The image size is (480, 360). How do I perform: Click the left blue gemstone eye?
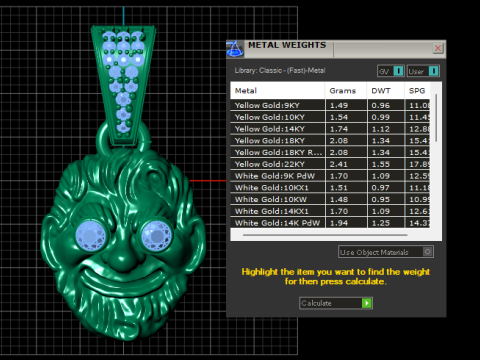90,235
